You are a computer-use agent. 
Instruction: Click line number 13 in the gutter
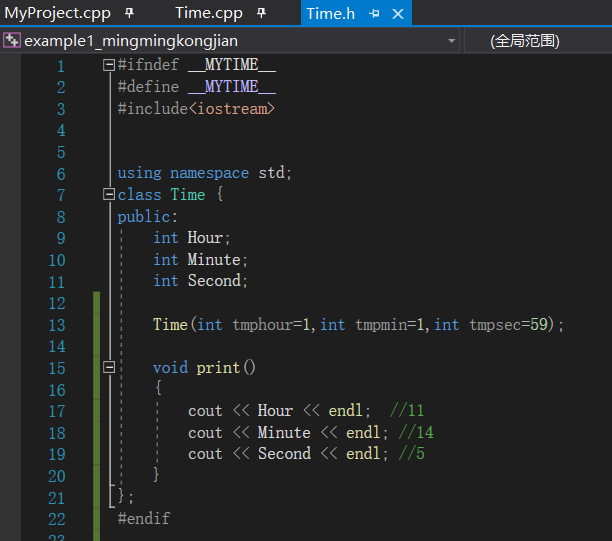57,325
